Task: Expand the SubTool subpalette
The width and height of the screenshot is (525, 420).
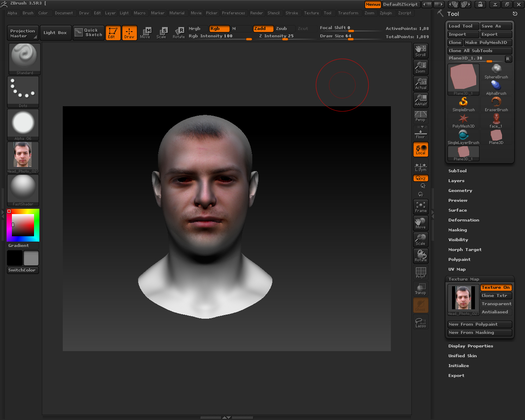Action: (x=457, y=171)
